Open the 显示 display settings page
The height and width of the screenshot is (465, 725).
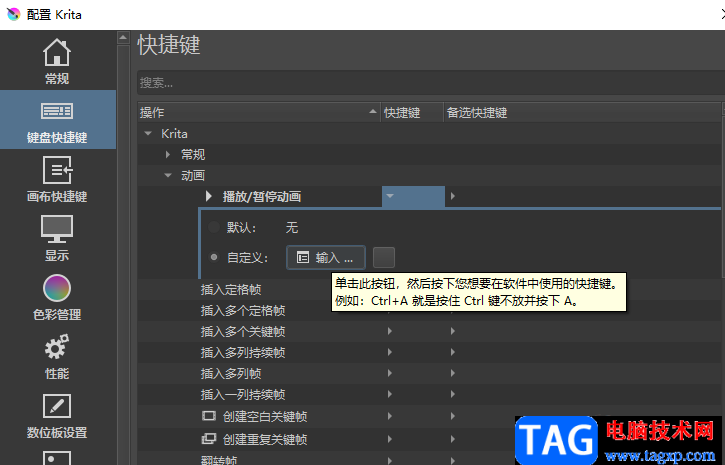point(57,238)
